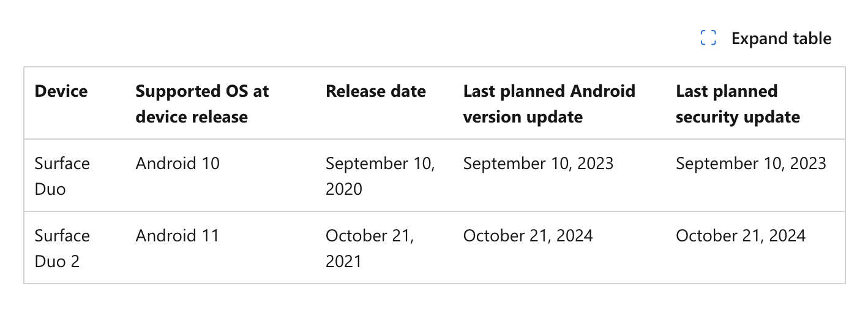Screen dimensions: 868x310
Task: Click Surface Duo 2's last Android version update date
Action: (528, 236)
